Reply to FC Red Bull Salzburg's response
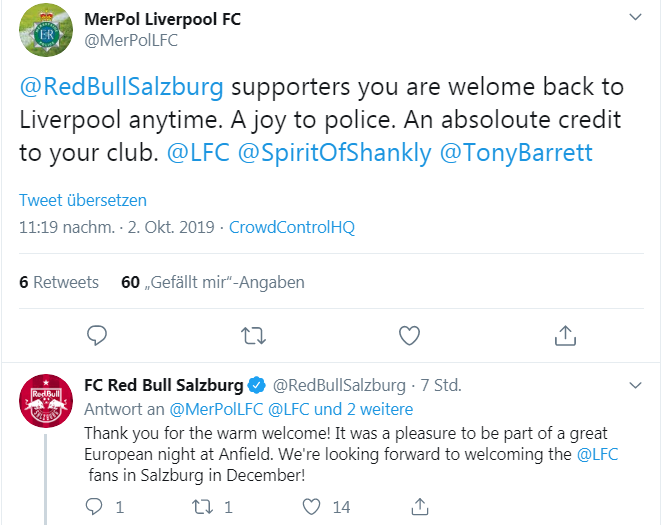Image resolution: width=669 pixels, height=525 pixels. coord(94,507)
